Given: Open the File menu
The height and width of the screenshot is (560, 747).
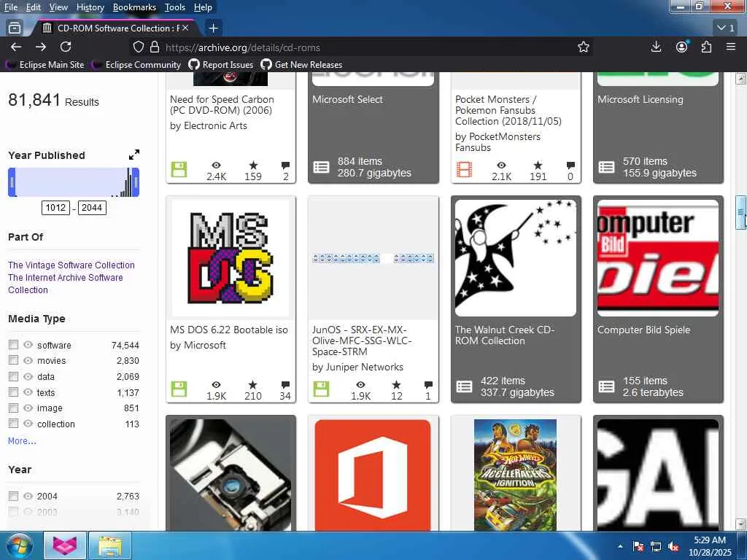Looking at the screenshot, I should coord(10,7).
